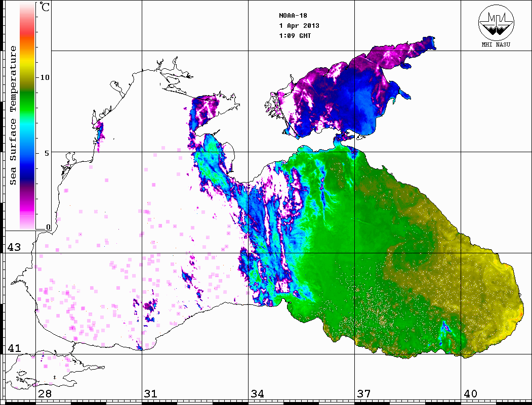532x405 pixels.
Task: Click the longitude label '37'
Action: tap(364, 394)
